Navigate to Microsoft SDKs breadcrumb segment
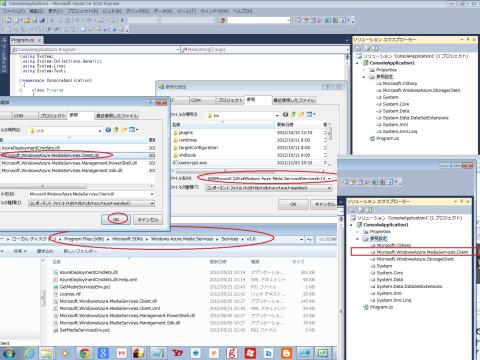This screenshot has width=480, height=360. point(127,239)
